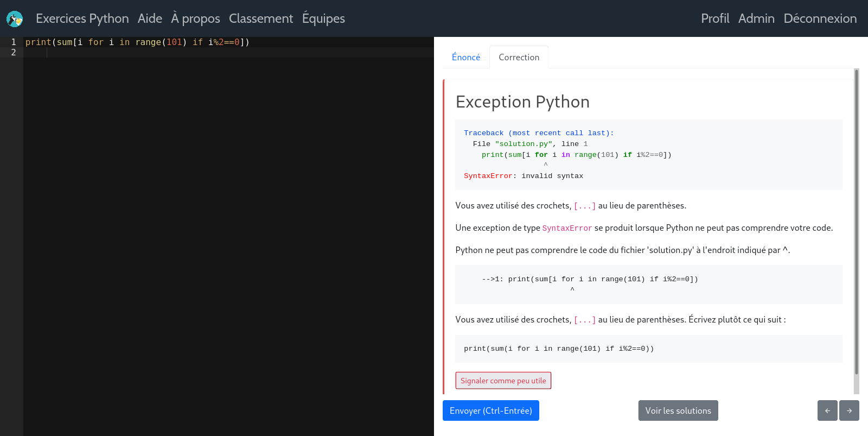Click Déconnexion to log out

[x=820, y=18]
